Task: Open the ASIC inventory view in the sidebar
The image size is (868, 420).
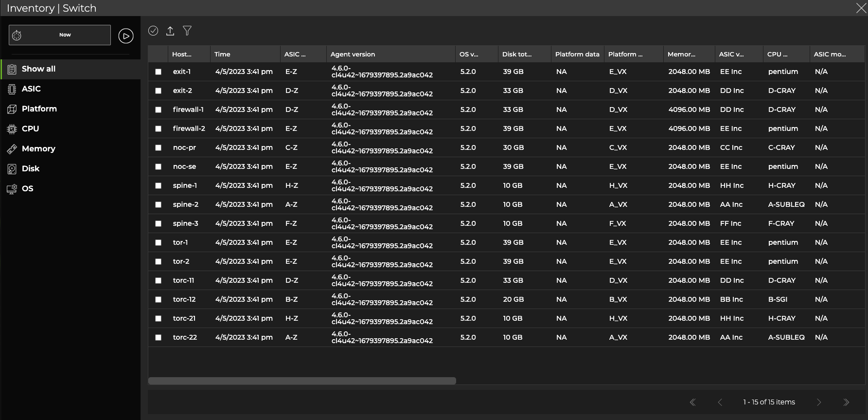Action: click(x=31, y=89)
